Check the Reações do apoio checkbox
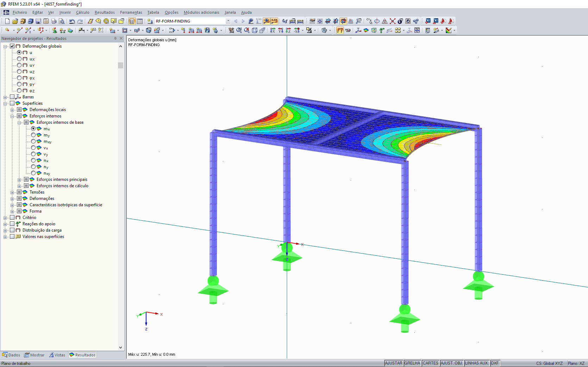The image size is (588, 367). point(12,224)
